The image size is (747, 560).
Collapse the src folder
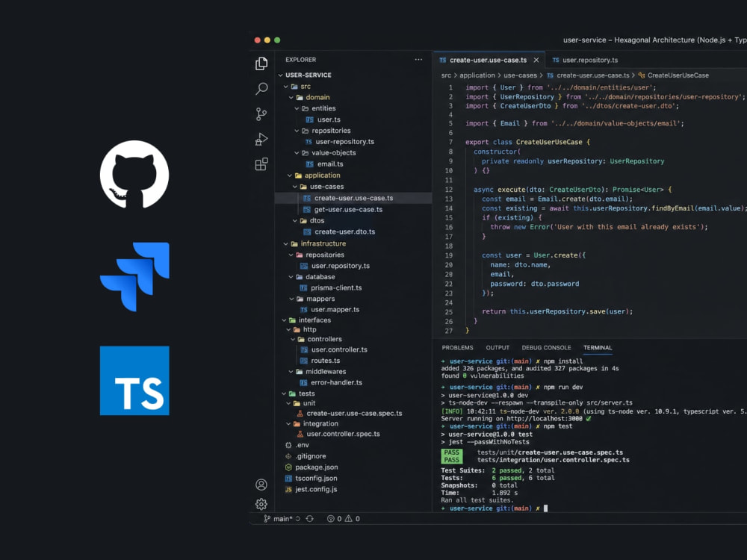286,87
